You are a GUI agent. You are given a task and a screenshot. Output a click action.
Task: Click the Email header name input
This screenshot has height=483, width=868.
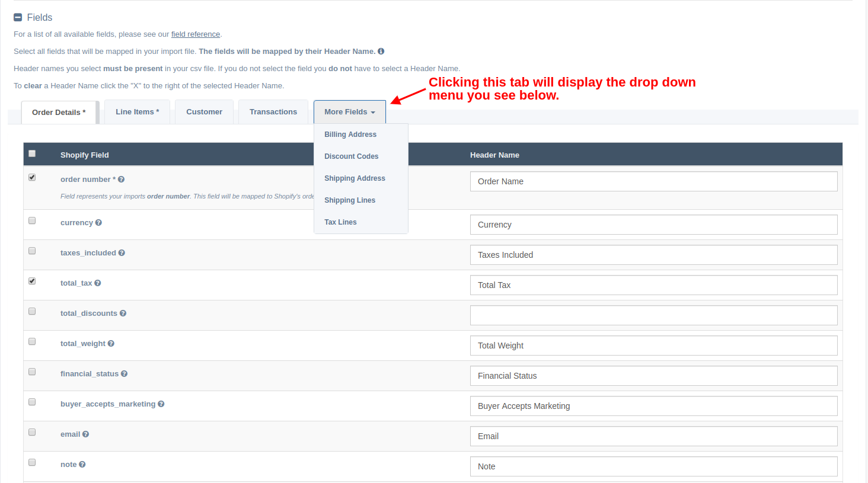point(653,436)
